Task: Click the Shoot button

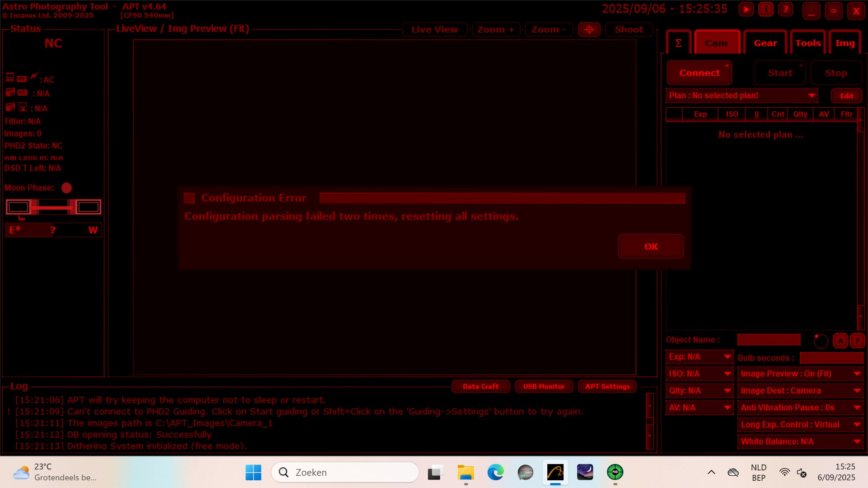Action: pos(629,29)
